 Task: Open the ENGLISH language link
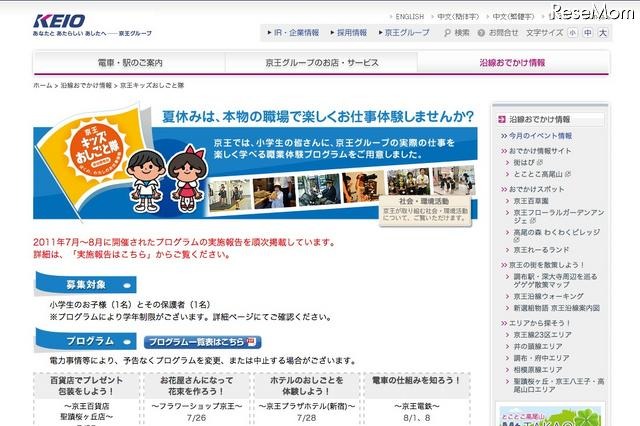pyautogui.click(x=409, y=16)
